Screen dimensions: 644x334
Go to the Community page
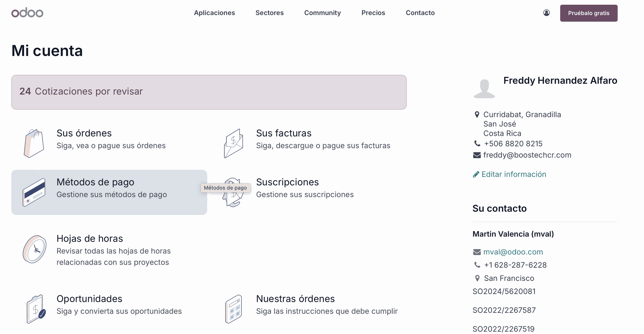322,13
